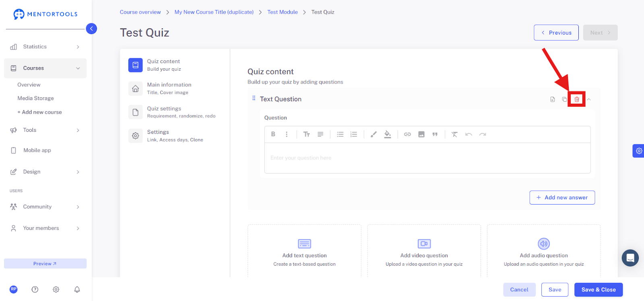
Task: Go to Previous lesson
Action: point(556,33)
